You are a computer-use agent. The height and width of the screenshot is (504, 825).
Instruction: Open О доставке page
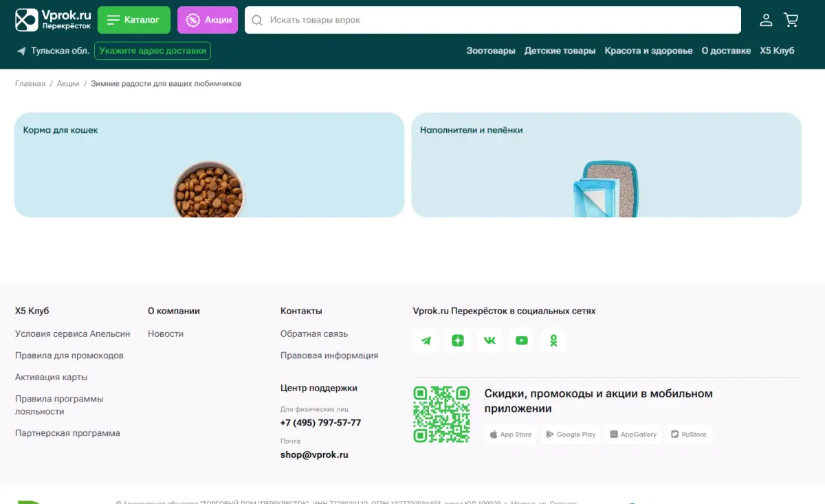click(x=726, y=51)
